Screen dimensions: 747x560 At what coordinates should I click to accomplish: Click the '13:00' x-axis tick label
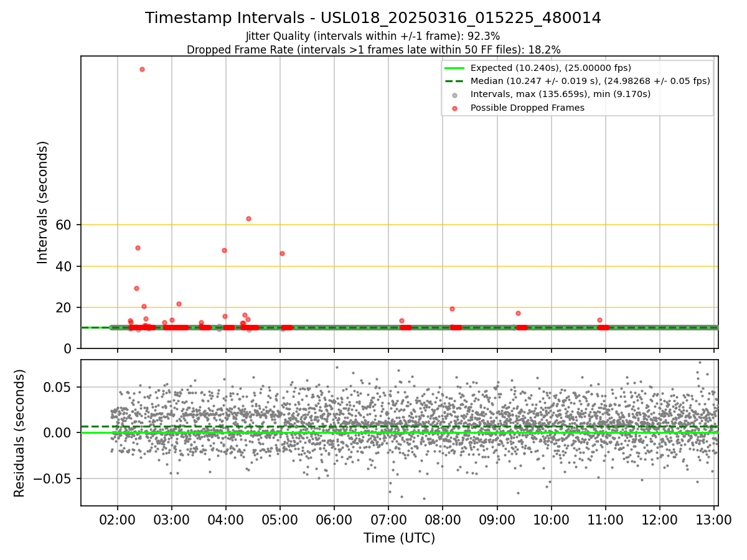click(x=713, y=519)
